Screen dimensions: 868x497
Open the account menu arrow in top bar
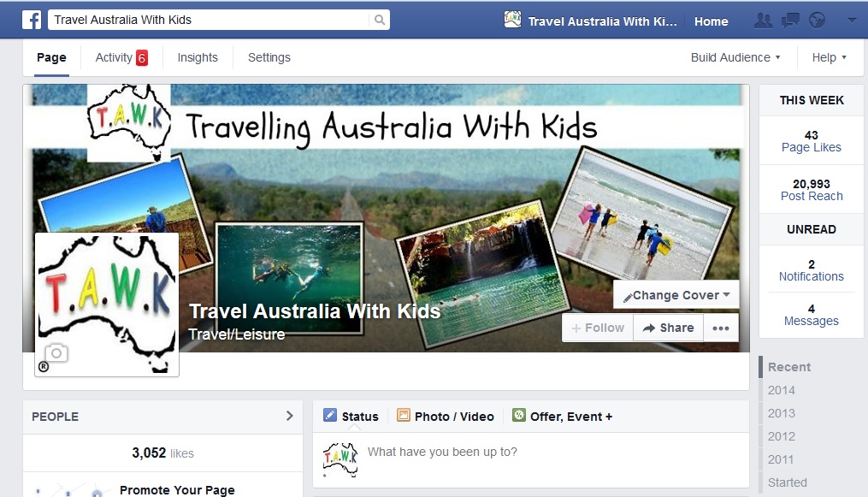click(852, 21)
